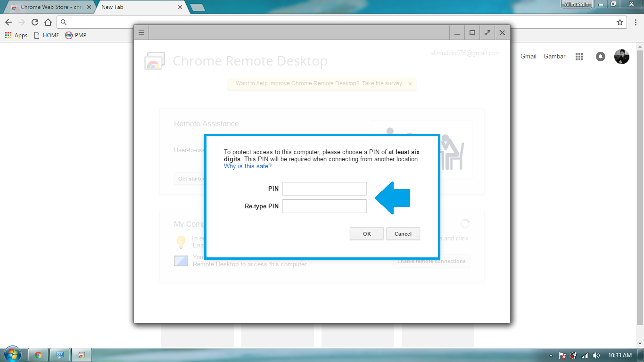Open the HOME bookmark
The height and width of the screenshot is (362, 644).
pos(47,35)
